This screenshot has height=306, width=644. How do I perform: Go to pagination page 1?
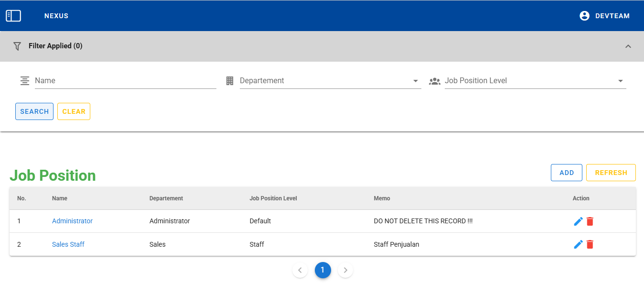pos(322,270)
